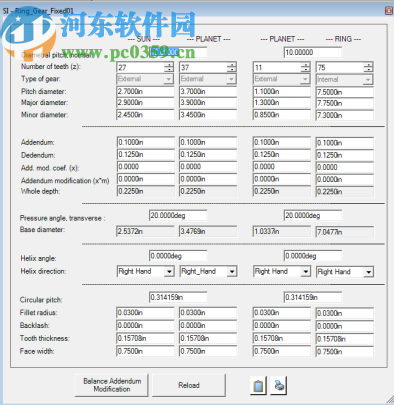Viewport: 394px width, 405px height.
Task: Click the printer icon button
Action: point(279,386)
